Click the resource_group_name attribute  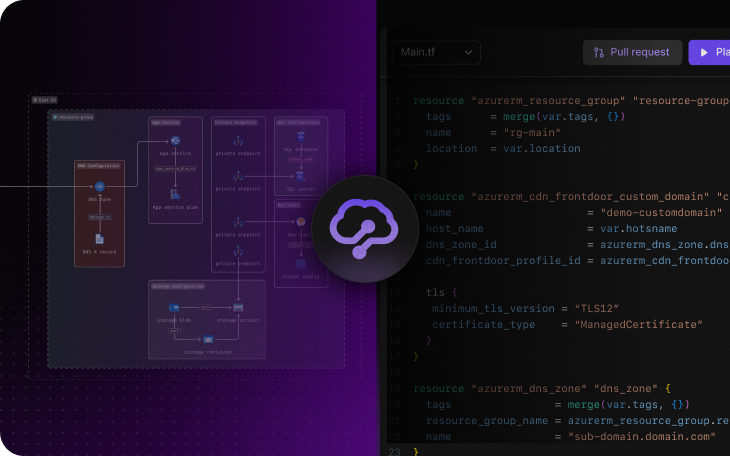(x=487, y=421)
